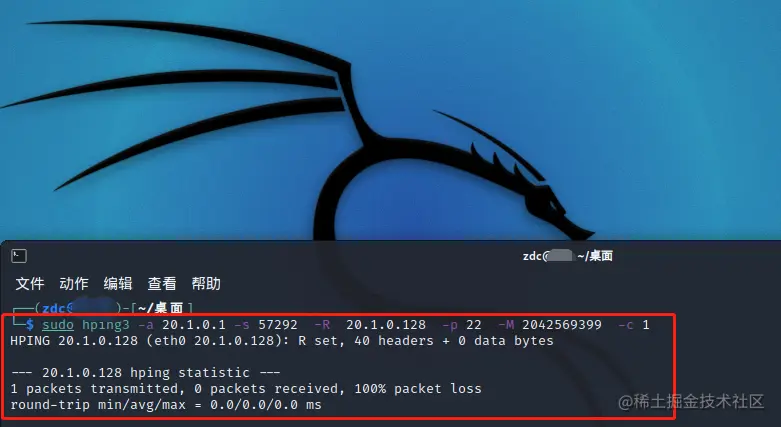
Task: Open the 动作 menu
Action: pos(74,284)
